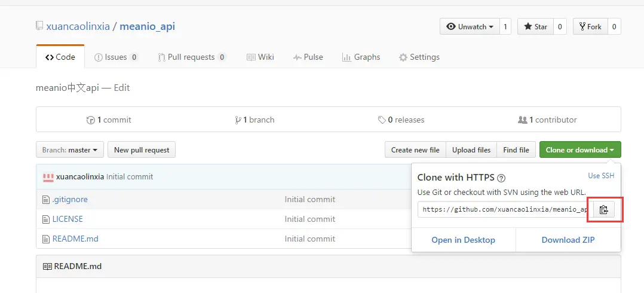Click the xuancaolinxia avatar in the commit row
The height and width of the screenshot is (293, 644).
pyautogui.click(x=48, y=177)
